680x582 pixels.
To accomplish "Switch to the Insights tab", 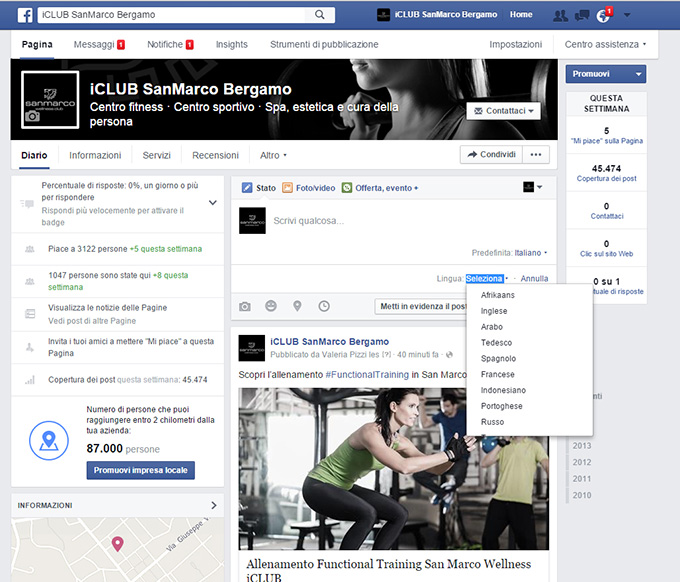I will tap(232, 44).
